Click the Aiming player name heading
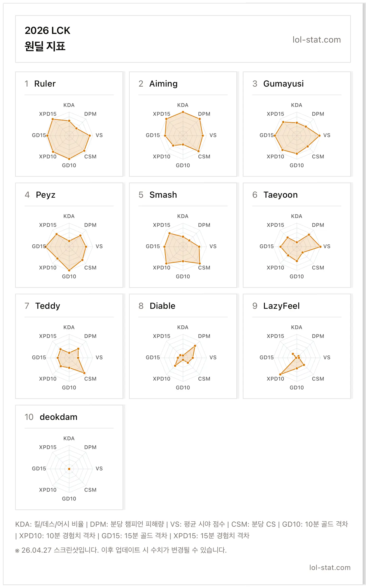Screen dimensions: 366x588 point(163,84)
